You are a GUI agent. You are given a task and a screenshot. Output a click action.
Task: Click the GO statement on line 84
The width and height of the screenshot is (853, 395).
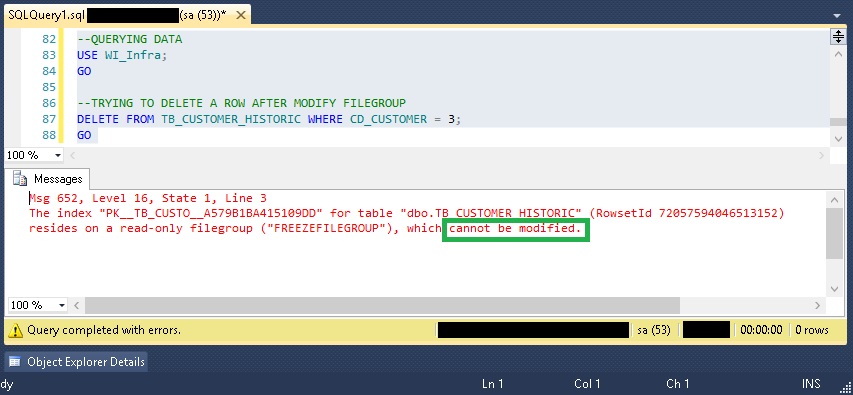tap(84, 71)
